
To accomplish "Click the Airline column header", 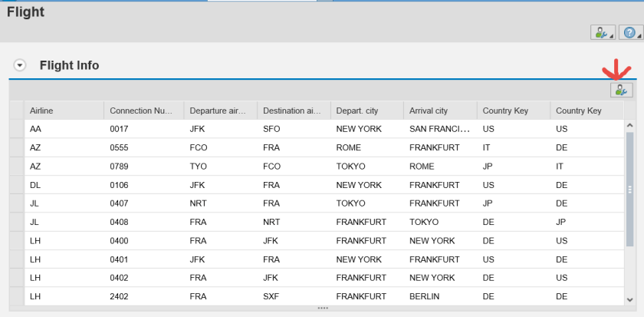I will 64,111.
